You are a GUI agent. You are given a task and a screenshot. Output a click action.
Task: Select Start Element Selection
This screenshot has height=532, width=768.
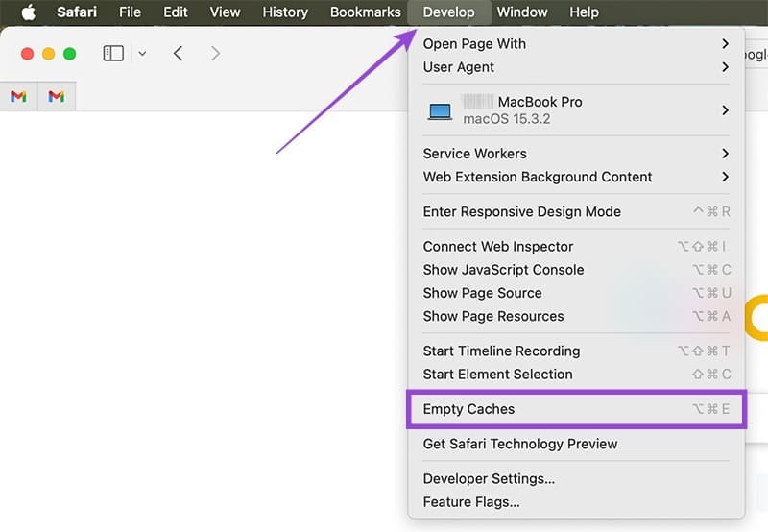pos(577,374)
